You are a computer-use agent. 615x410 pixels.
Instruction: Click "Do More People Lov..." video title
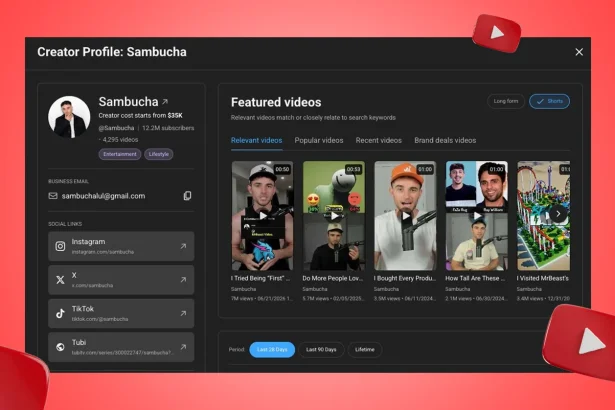(x=333, y=278)
